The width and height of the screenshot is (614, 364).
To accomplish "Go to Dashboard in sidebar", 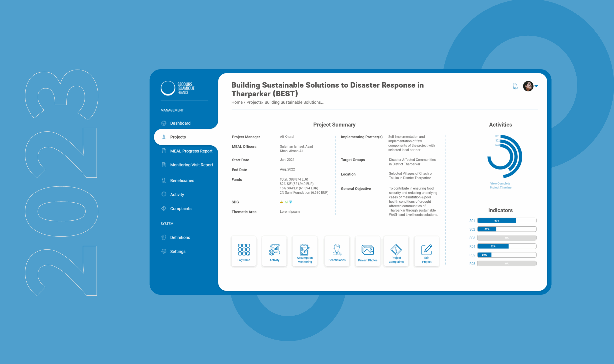I will [x=180, y=123].
